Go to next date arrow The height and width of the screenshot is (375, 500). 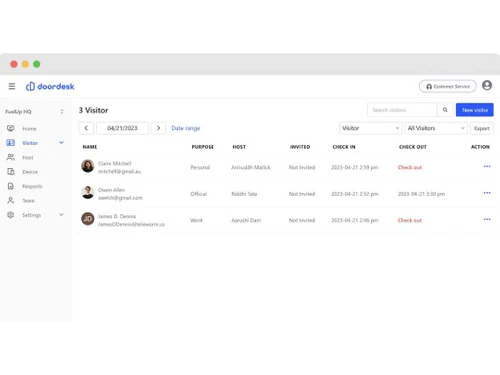(158, 128)
